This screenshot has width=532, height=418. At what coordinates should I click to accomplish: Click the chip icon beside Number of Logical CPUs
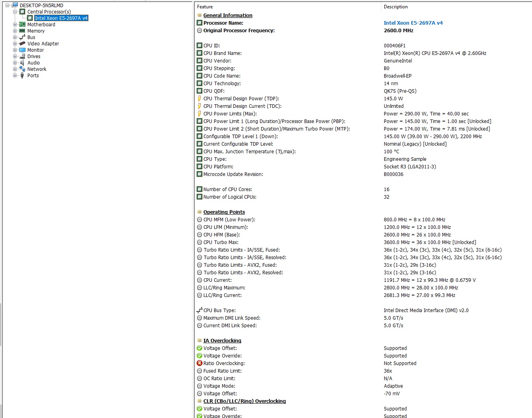pos(199,197)
